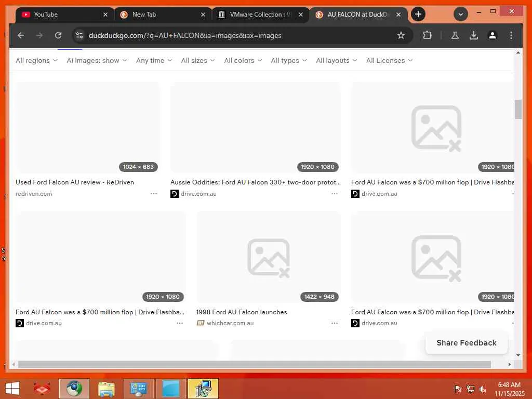This screenshot has height=399, width=532.
Task: Open the File Explorer taskbar icon
Action: [x=106, y=389]
